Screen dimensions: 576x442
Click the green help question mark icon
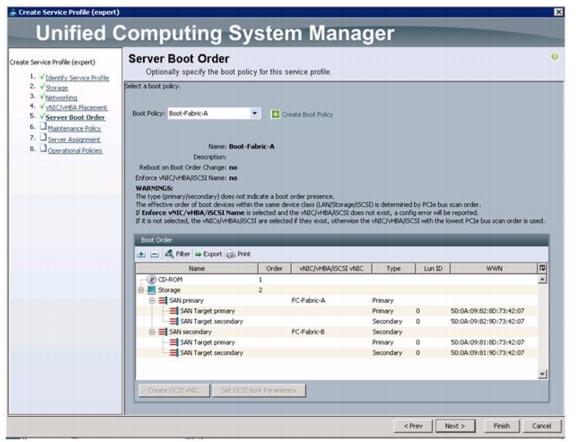pyautogui.click(x=555, y=57)
